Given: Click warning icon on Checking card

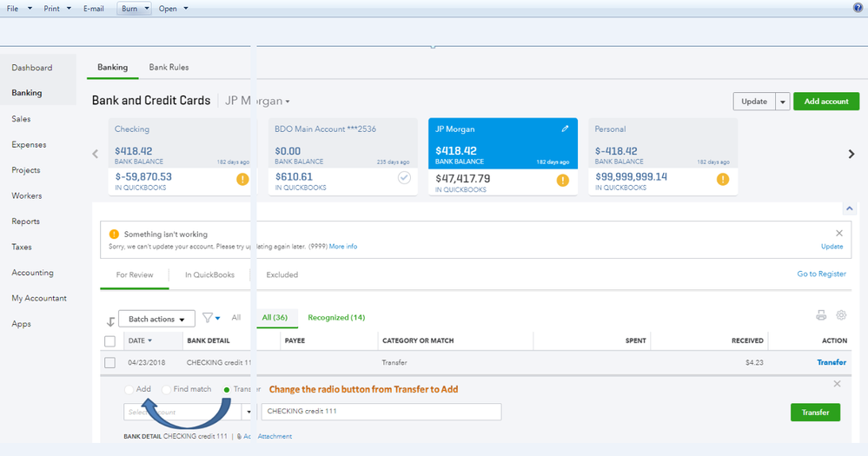Looking at the screenshot, I should click(x=242, y=179).
